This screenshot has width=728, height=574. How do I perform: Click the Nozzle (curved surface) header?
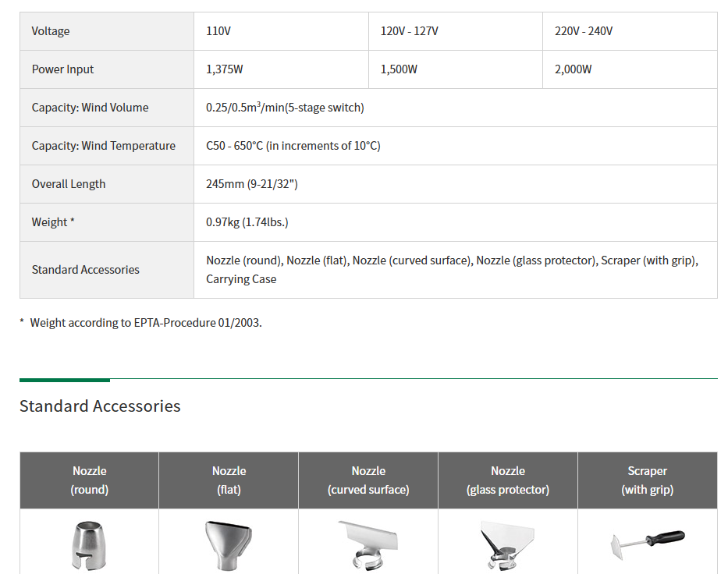368,480
